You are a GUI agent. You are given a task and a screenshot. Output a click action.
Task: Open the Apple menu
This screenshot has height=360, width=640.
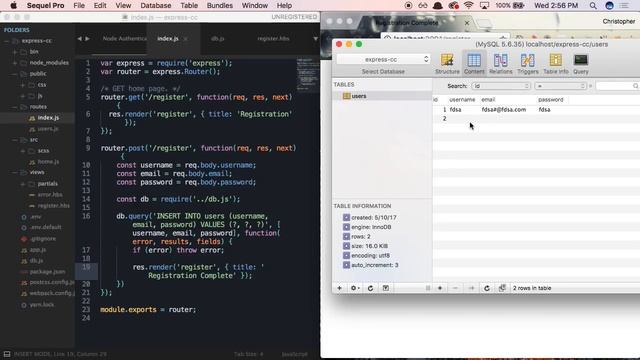click(13, 6)
